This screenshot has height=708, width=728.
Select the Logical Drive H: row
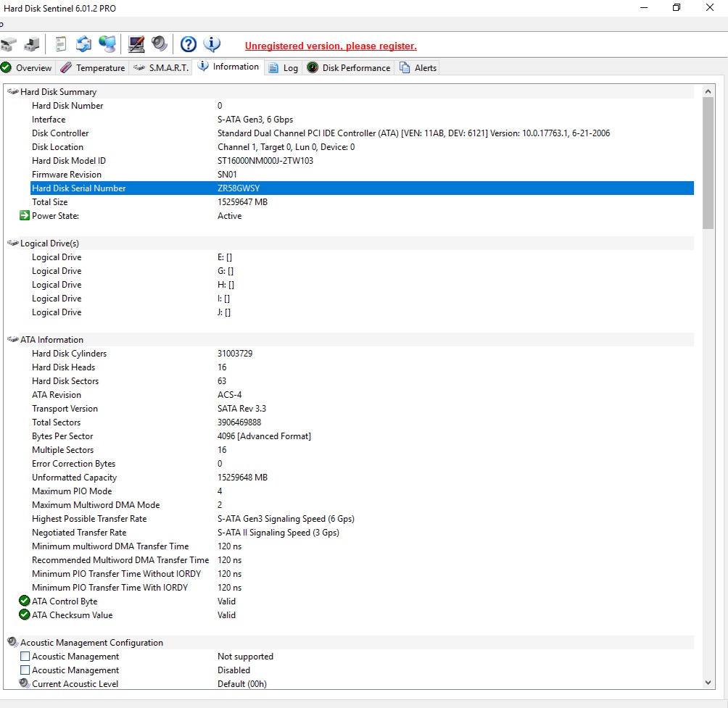362,285
